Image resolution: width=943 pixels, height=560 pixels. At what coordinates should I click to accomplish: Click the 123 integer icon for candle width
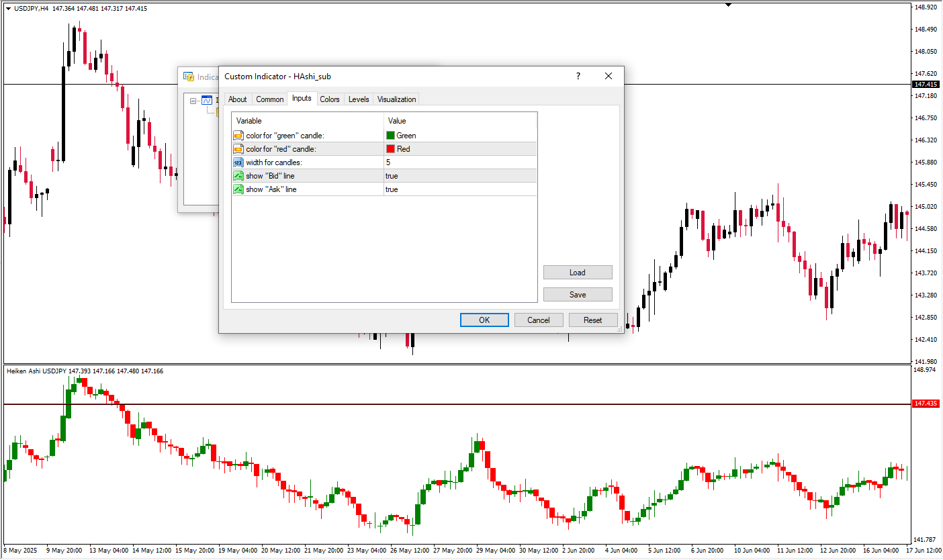[238, 162]
